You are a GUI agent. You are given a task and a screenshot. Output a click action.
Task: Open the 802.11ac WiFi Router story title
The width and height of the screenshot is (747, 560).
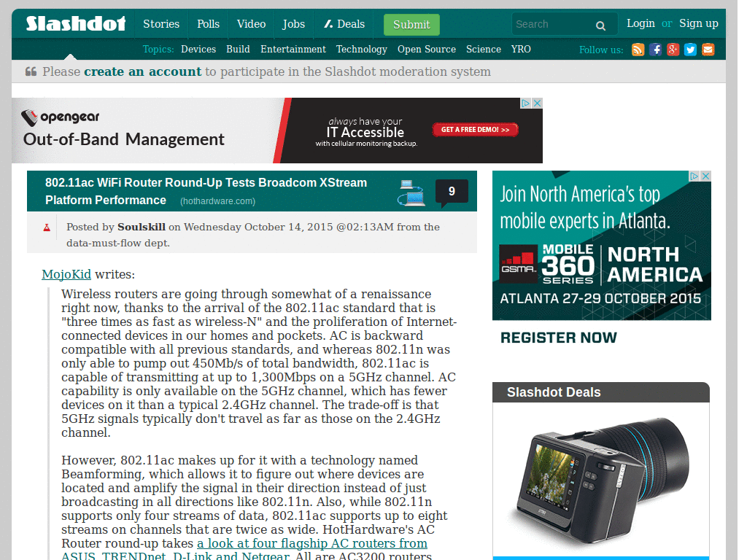click(206, 192)
